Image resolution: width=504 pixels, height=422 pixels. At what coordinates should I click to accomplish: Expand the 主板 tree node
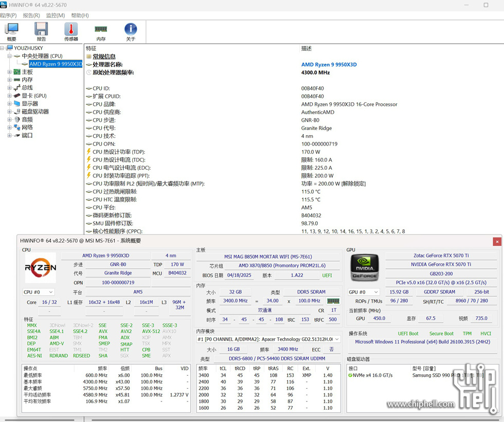9,72
